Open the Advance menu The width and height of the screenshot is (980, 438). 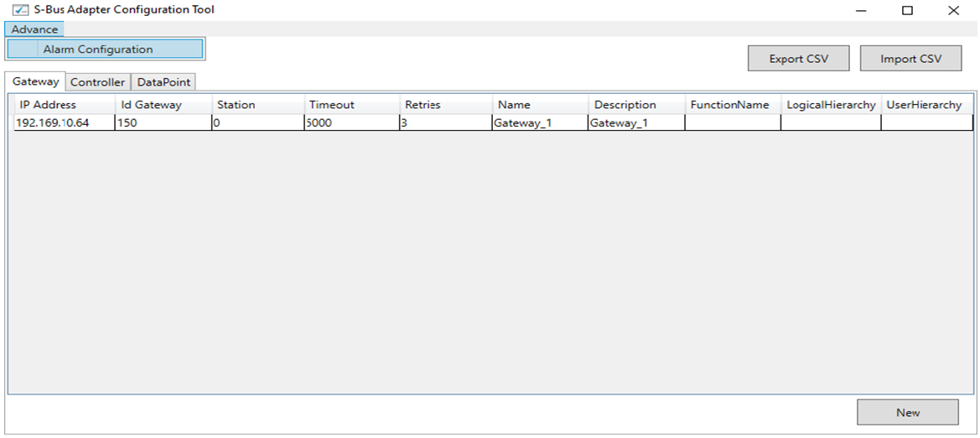click(x=34, y=29)
